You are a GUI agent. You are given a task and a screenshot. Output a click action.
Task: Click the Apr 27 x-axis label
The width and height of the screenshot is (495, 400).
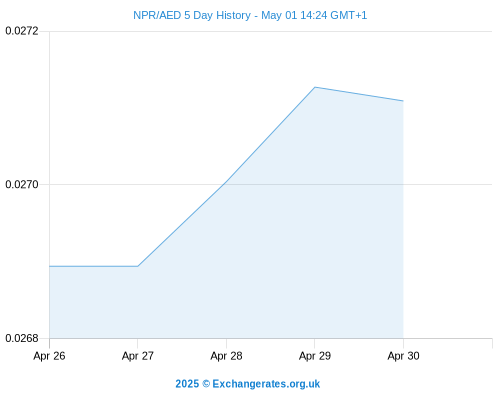(x=138, y=356)
